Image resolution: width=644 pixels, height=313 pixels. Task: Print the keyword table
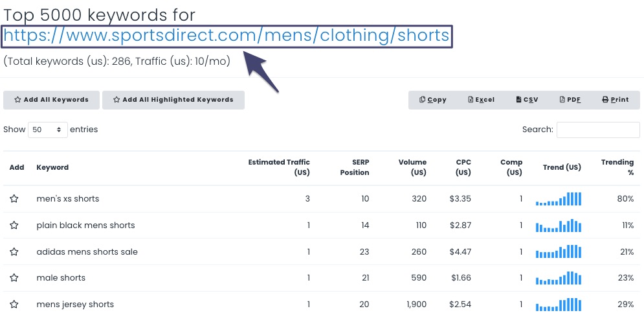615,100
